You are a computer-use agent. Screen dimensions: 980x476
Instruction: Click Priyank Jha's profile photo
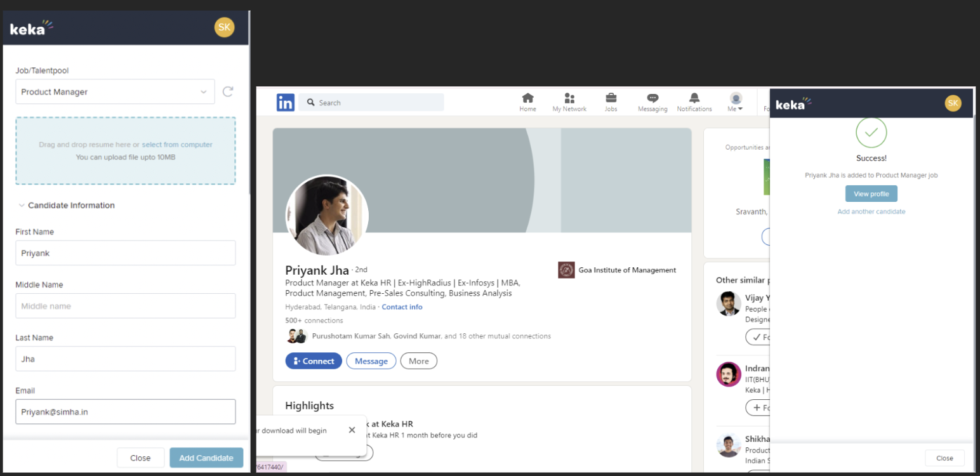[327, 216]
